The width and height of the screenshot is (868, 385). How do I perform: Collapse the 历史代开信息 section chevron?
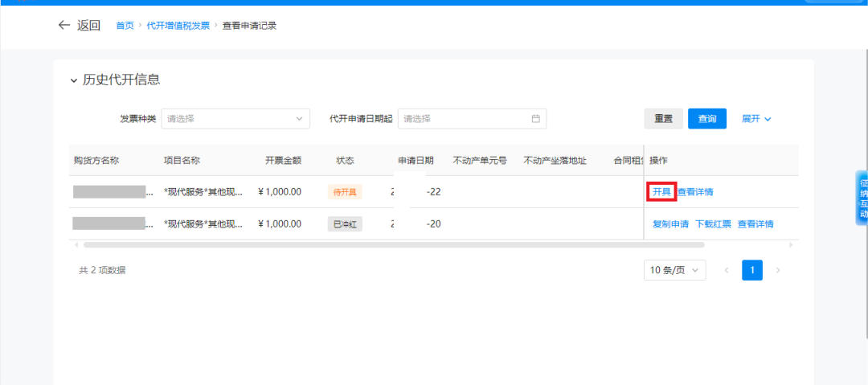(x=74, y=81)
